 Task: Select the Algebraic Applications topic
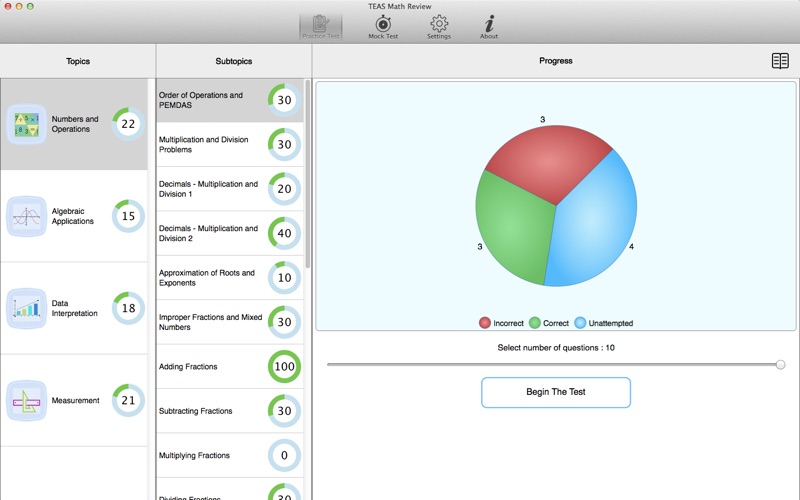[74, 216]
